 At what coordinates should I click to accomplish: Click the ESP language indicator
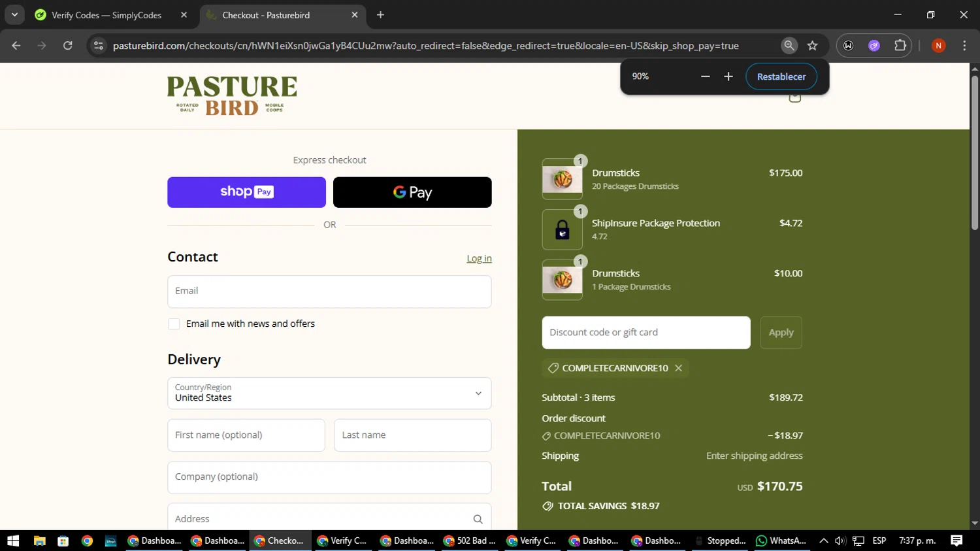[879, 541]
